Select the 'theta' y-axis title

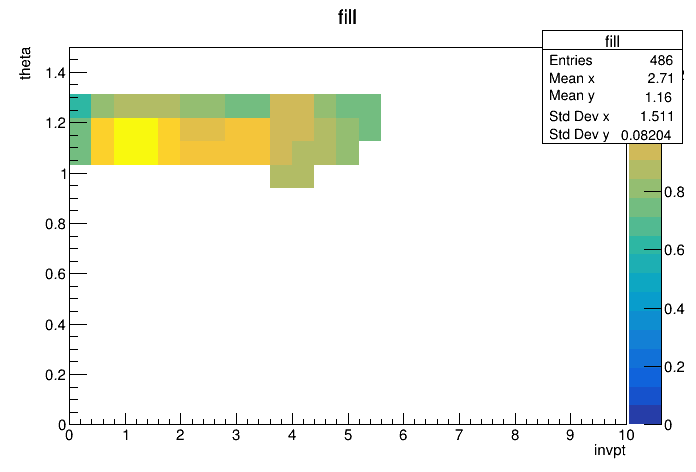pyautogui.click(x=25, y=63)
